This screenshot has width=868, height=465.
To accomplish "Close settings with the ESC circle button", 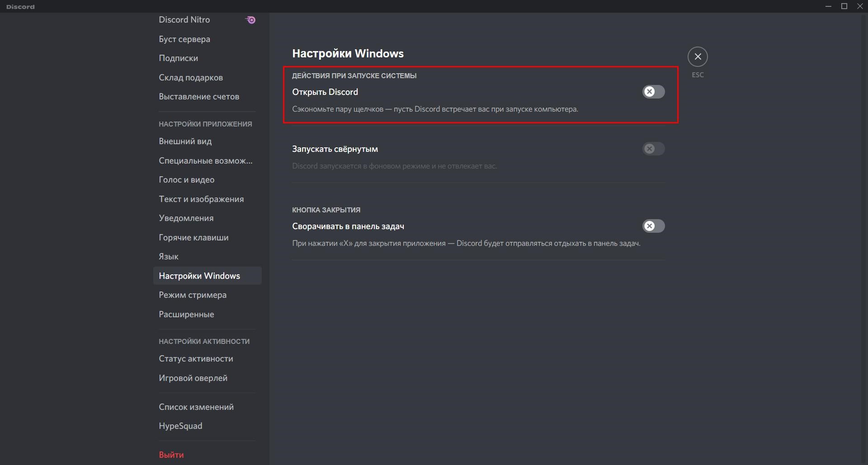I will [698, 56].
